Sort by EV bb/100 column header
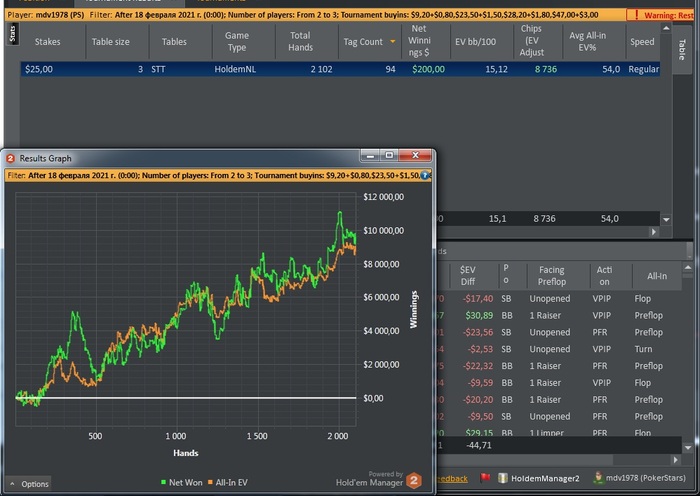The height and width of the screenshot is (496, 700). [x=475, y=42]
